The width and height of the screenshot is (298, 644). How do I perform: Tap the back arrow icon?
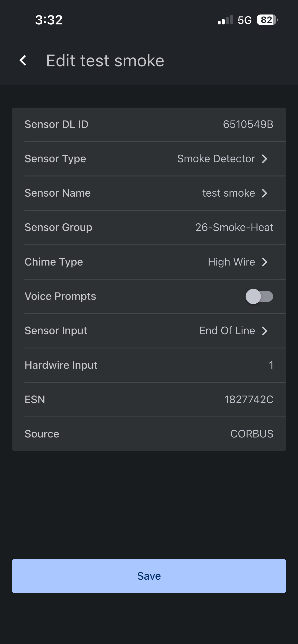coord(23,61)
